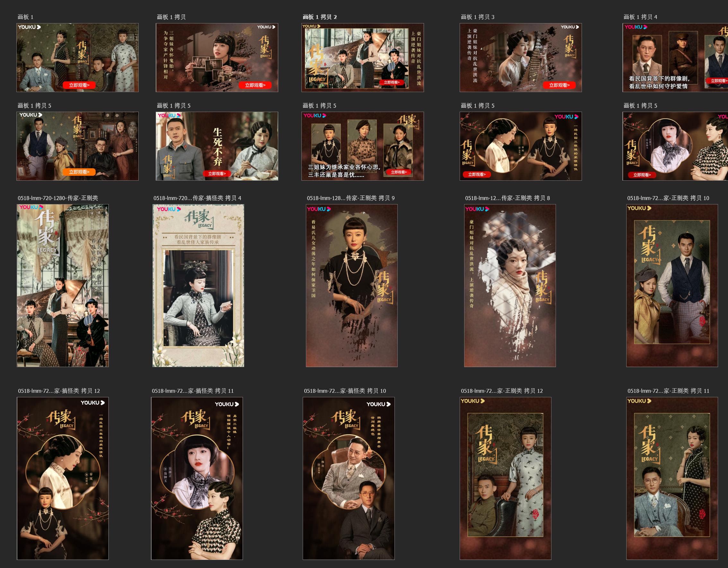Screen dimensions: 728x568
Task: Select the artboard title "画板 1 拷贝 4"
Action: pos(640,17)
